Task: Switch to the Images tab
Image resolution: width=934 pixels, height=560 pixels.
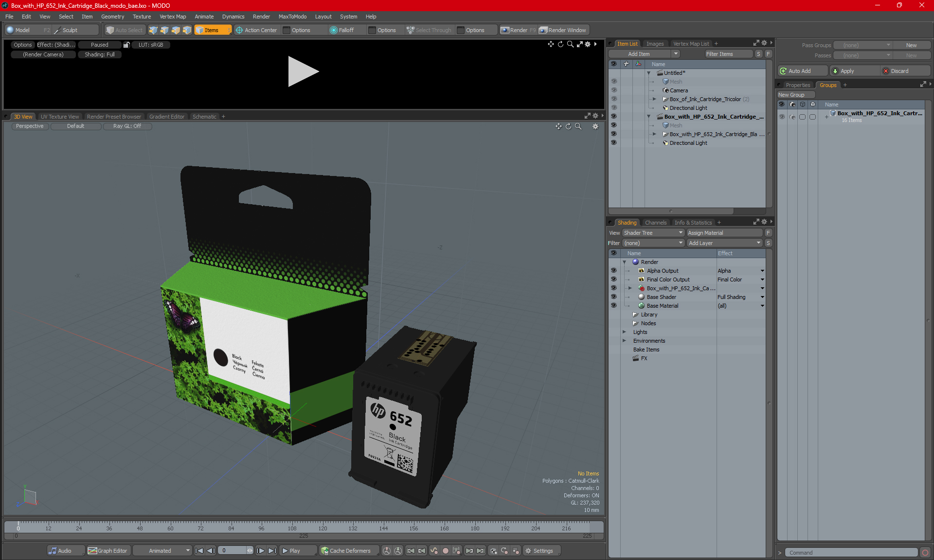Action: click(x=655, y=44)
